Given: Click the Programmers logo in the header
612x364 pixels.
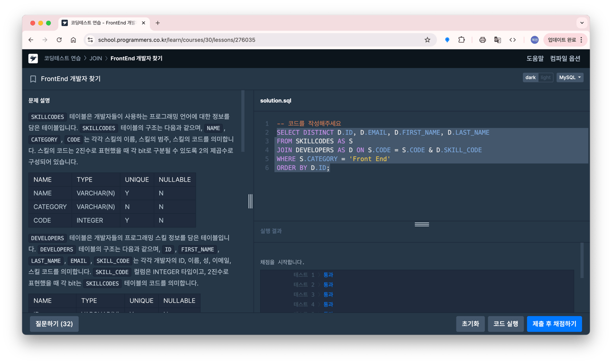Looking at the screenshot, I should click(33, 58).
